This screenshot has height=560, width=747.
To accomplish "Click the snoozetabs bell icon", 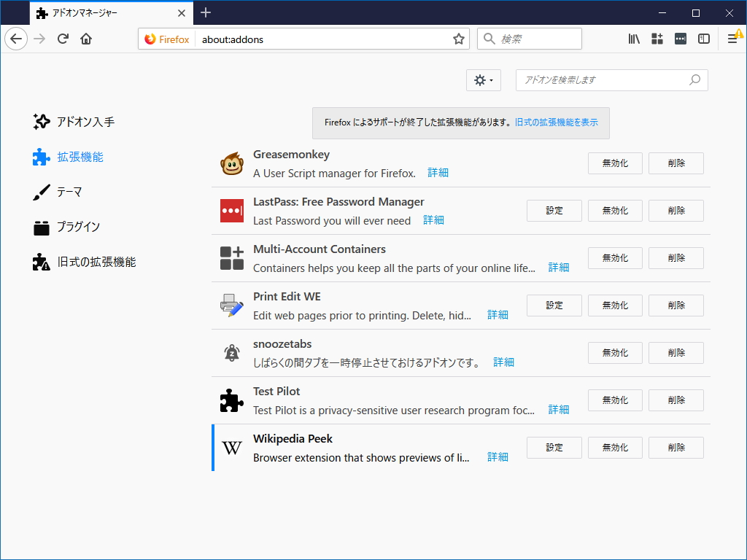I will pos(232,353).
